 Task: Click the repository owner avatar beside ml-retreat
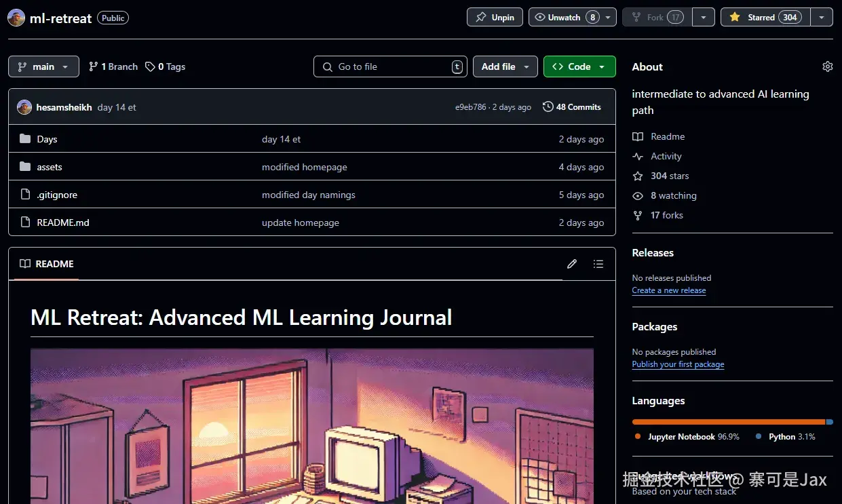(x=16, y=18)
